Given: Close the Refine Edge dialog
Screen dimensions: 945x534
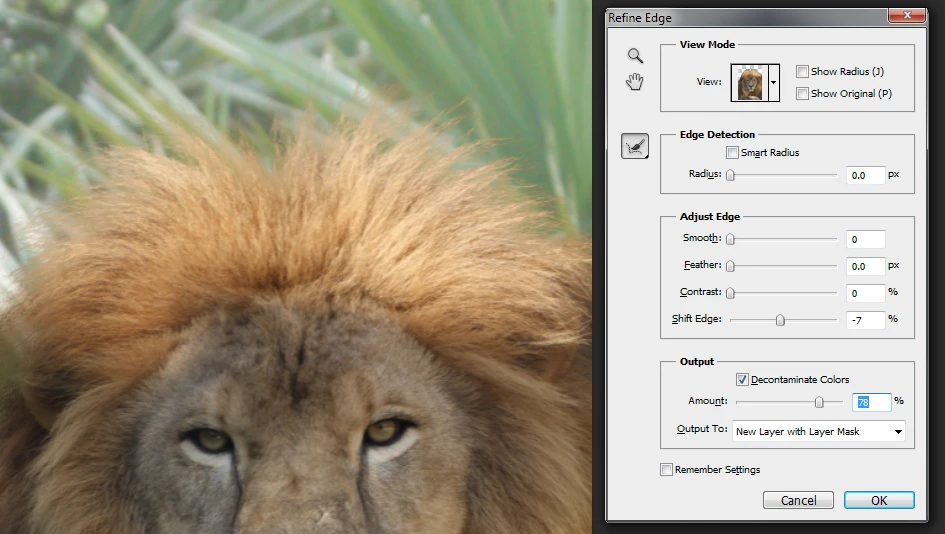Looking at the screenshot, I should pyautogui.click(x=906, y=16).
